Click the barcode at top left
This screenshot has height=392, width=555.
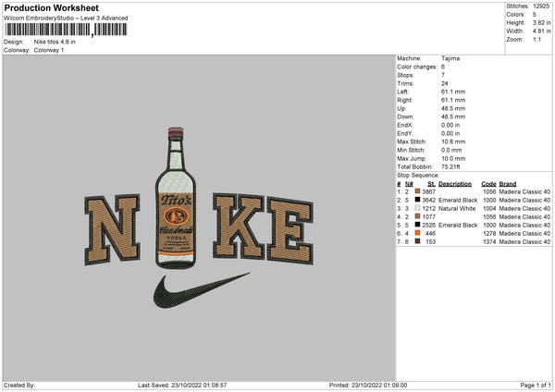tap(67, 30)
